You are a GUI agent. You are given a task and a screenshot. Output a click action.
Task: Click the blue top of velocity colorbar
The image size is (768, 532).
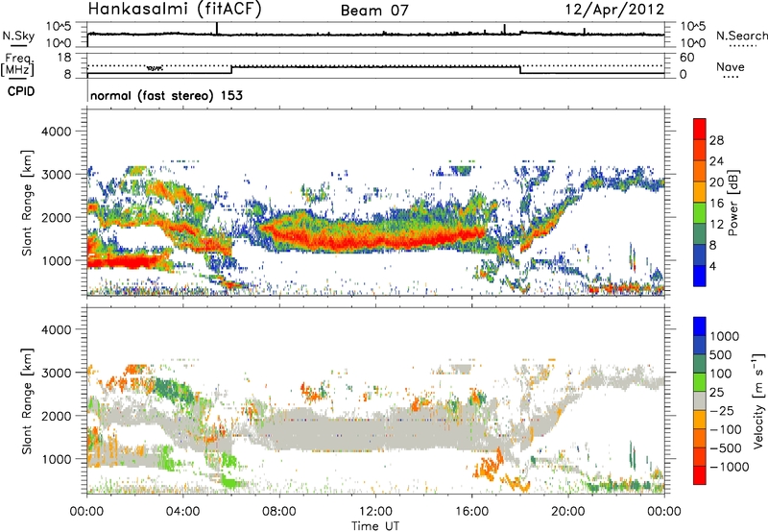point(700,326)
